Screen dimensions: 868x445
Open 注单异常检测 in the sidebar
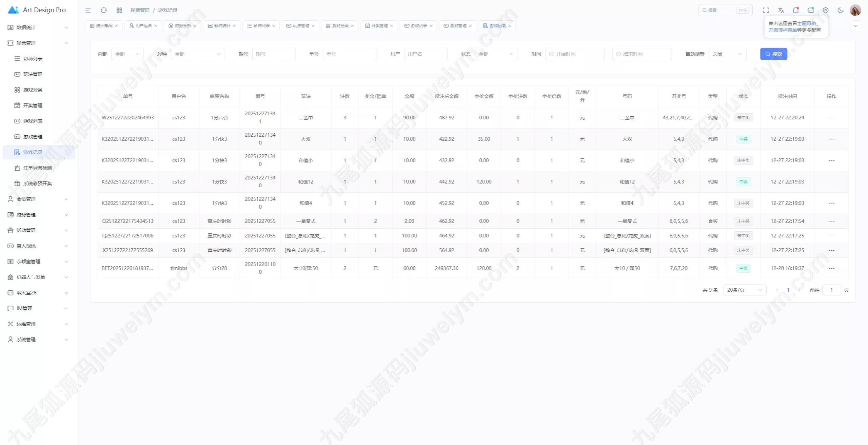pos(37,168)
